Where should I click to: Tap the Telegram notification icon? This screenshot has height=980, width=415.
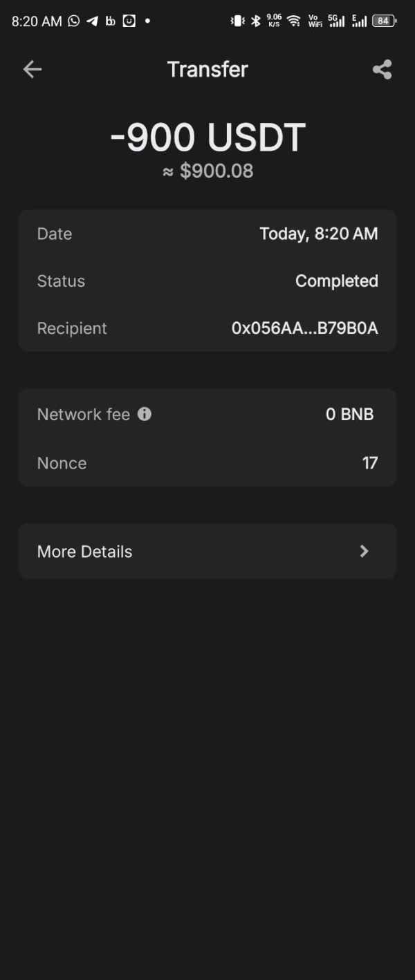click(92, 21)
